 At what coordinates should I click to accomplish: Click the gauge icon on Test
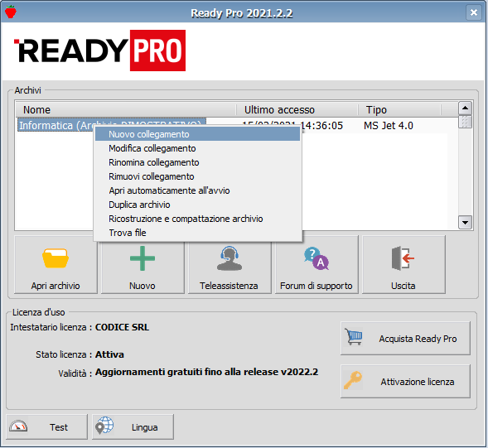(18, 426)
